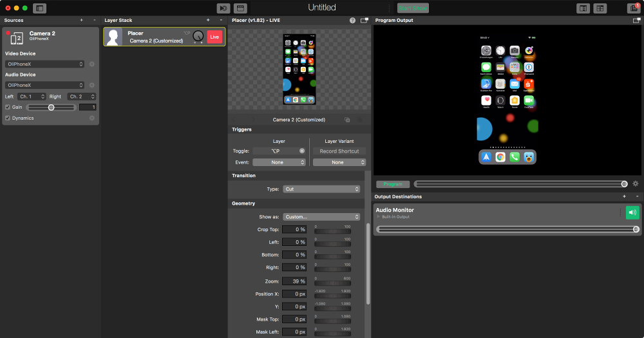Open help for the Placer layer
Viewport: 644px width, 338px height.
[x=352, y=20]
